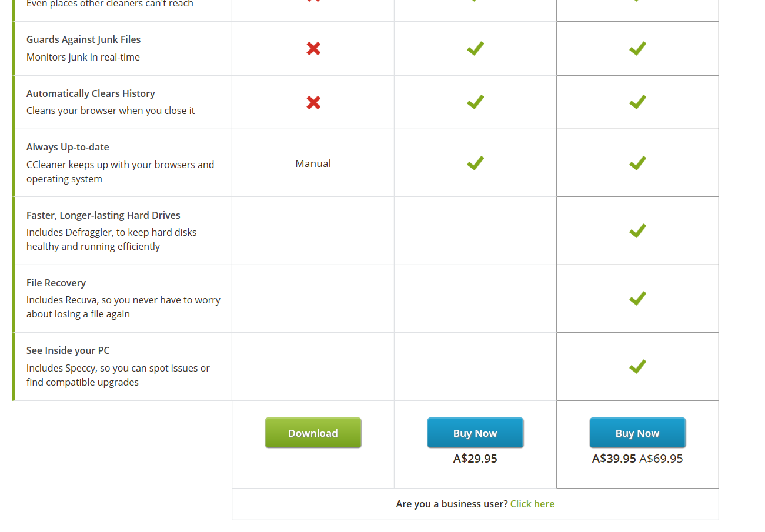Click the struck-through A$69.95 price
Screen dimensions: 765x532
[661, 459]
